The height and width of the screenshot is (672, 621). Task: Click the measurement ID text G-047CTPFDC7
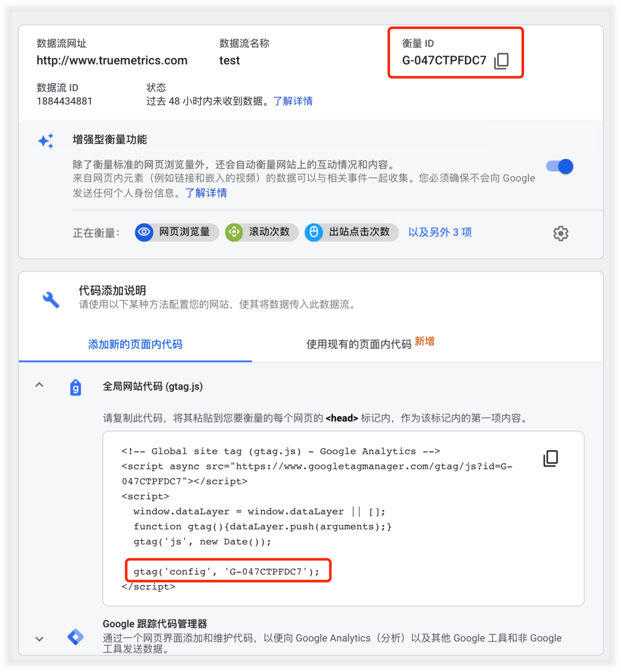tap(444, 60)
